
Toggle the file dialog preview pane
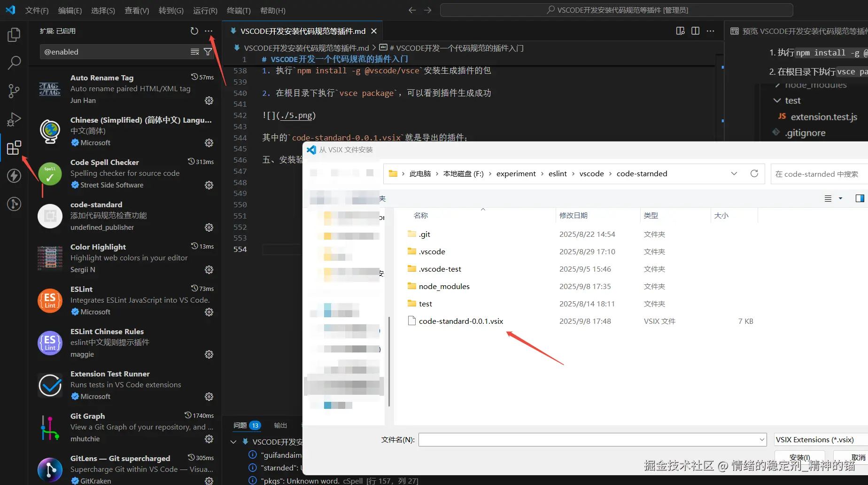click(860, 198)
